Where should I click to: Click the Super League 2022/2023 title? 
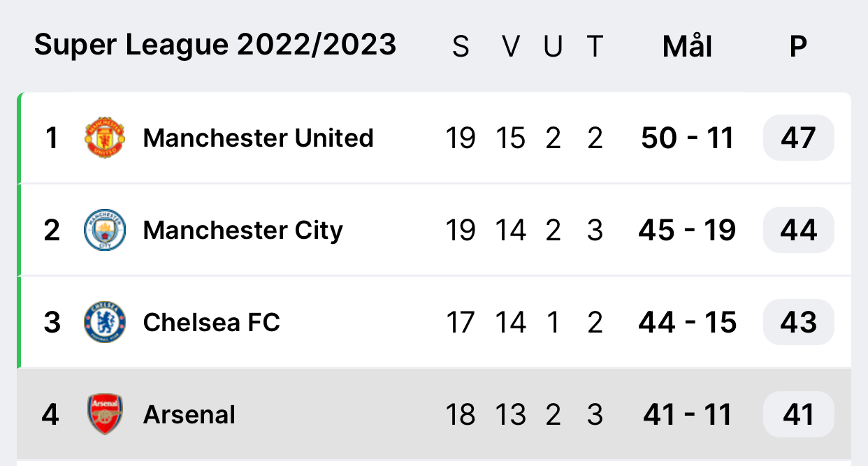click(x=215, y=45)
